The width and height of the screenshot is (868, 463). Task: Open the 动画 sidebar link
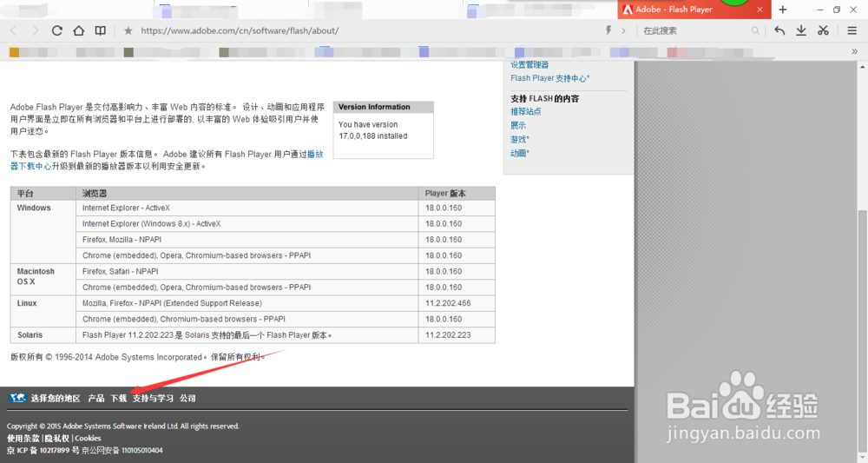519,154
